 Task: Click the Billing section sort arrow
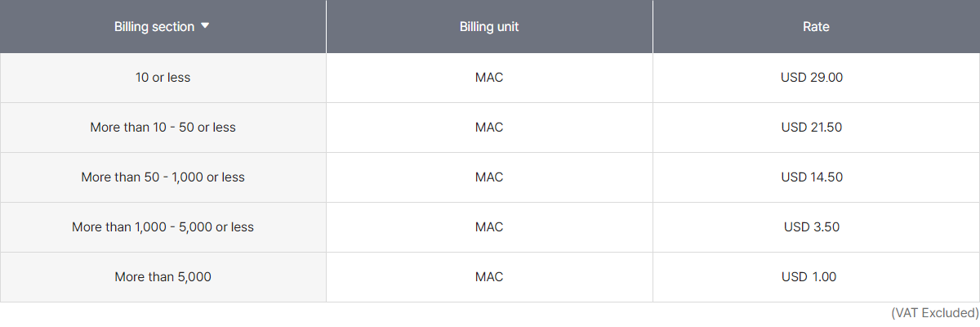(205, 26)
